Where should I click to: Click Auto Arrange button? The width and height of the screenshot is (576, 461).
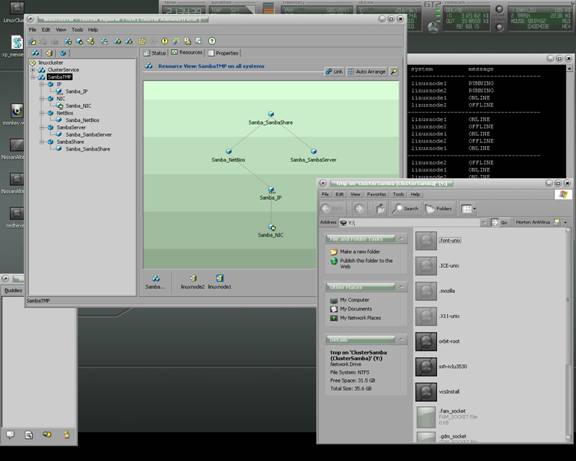367,72
